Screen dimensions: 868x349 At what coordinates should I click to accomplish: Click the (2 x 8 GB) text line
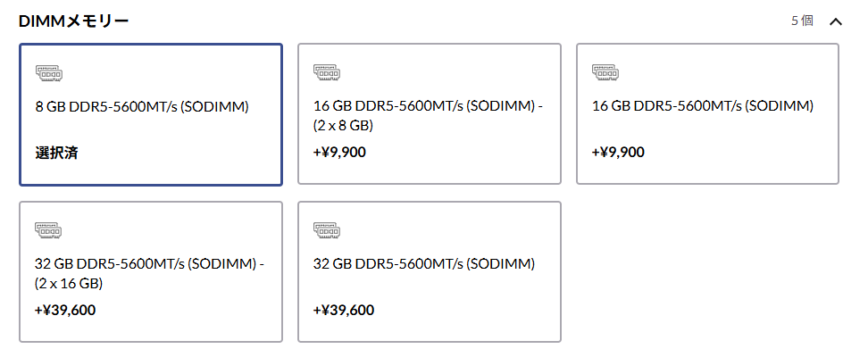[x=343, y=126]
